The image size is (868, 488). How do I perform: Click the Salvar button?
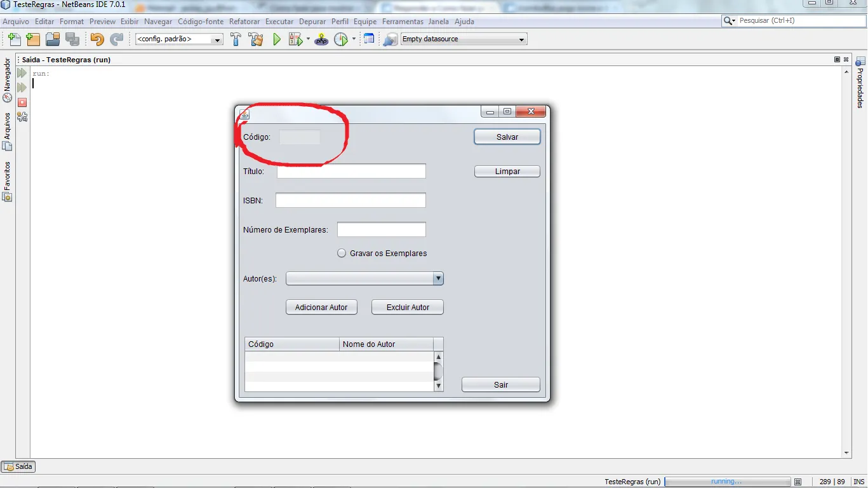pos(507,137)
